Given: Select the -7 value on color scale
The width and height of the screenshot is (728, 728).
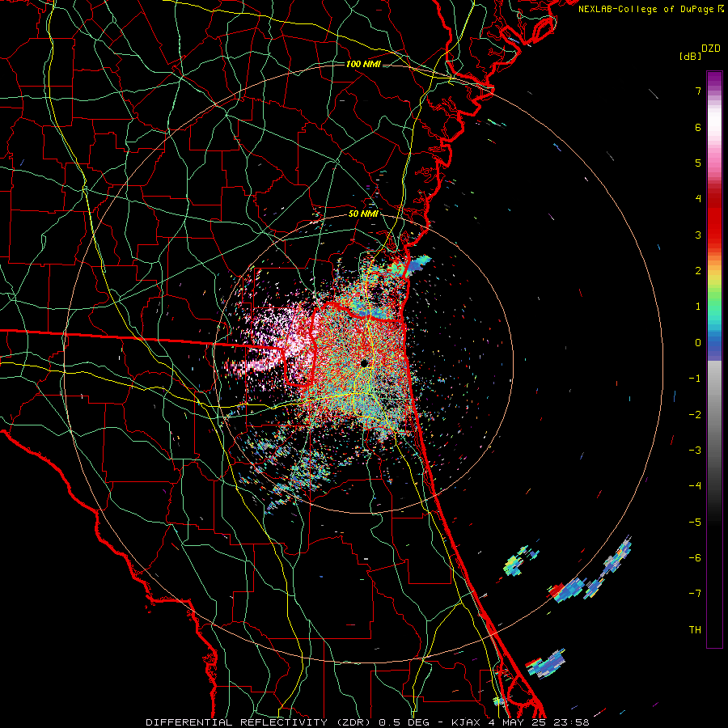Looking at the screenshot, I should pyautogui.click(x=695, y=594).
